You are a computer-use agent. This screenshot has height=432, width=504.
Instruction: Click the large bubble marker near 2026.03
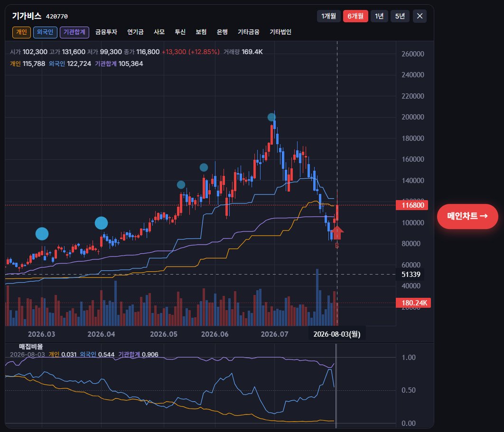(42, 234)
